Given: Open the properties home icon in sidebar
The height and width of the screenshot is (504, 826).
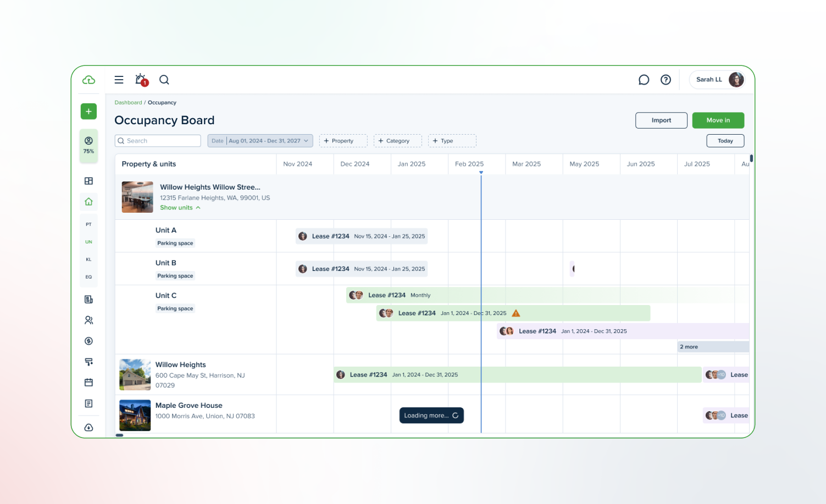Looking at the screenshot, I should click(x=88, y=202).
